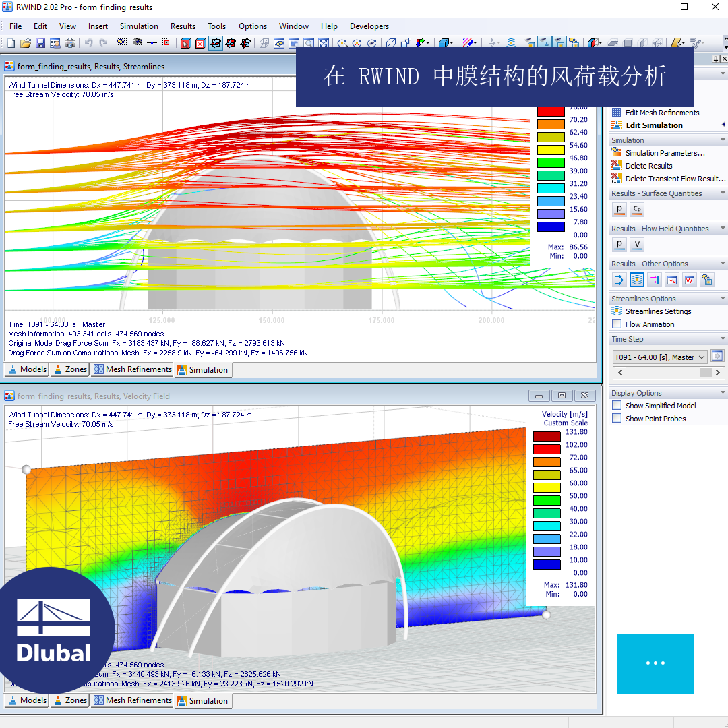Save the model with the floppy icon
Image resolution: width=728 pixels, height=728 pixels.
click(x=40, y=43)
